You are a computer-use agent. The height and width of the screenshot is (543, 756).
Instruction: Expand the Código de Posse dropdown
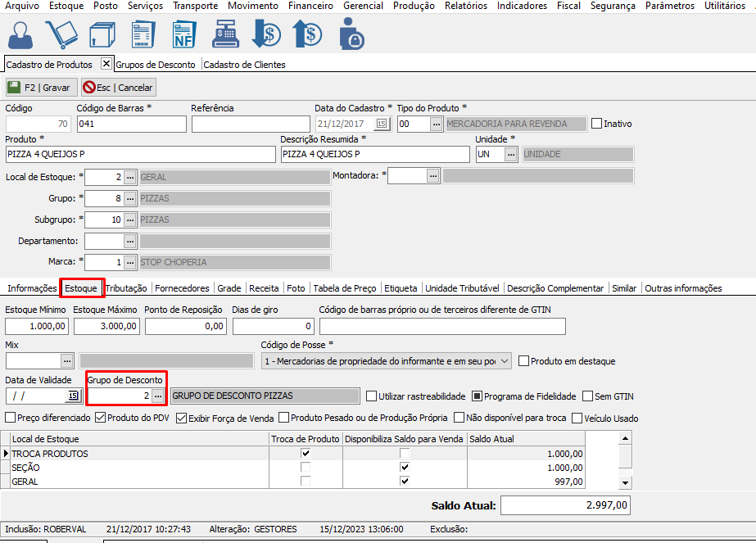click(x=504, y=360)
